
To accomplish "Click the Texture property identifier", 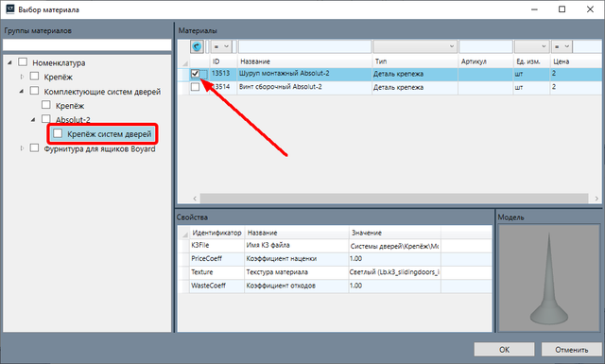I will [201, 272].
